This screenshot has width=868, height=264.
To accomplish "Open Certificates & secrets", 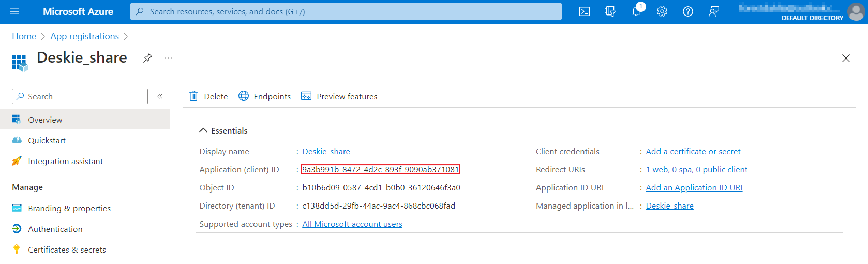I will (x=85, y=250).
